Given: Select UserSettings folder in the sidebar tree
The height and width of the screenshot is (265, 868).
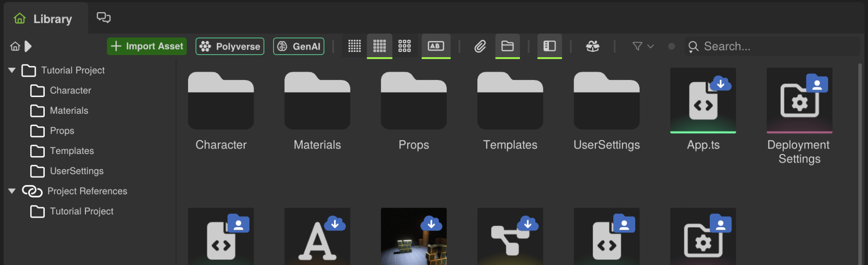Looking at the screenshot, I should (76, 171).
